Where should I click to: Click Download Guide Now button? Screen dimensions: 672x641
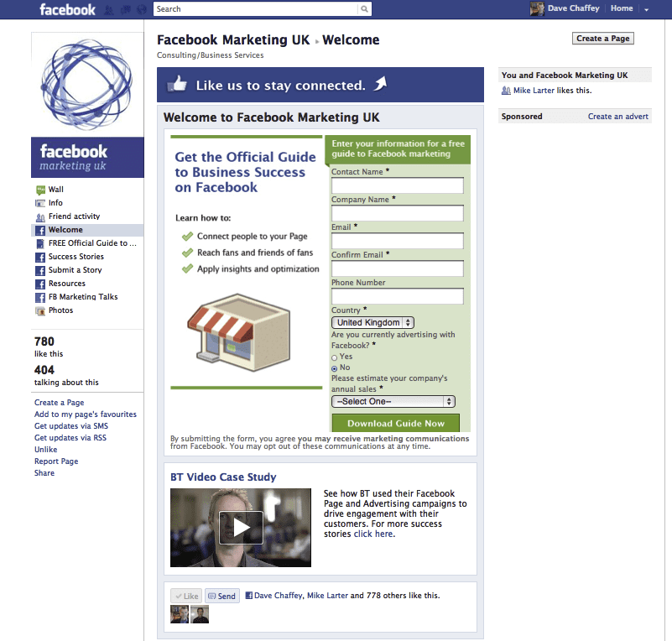pos(396,424)
